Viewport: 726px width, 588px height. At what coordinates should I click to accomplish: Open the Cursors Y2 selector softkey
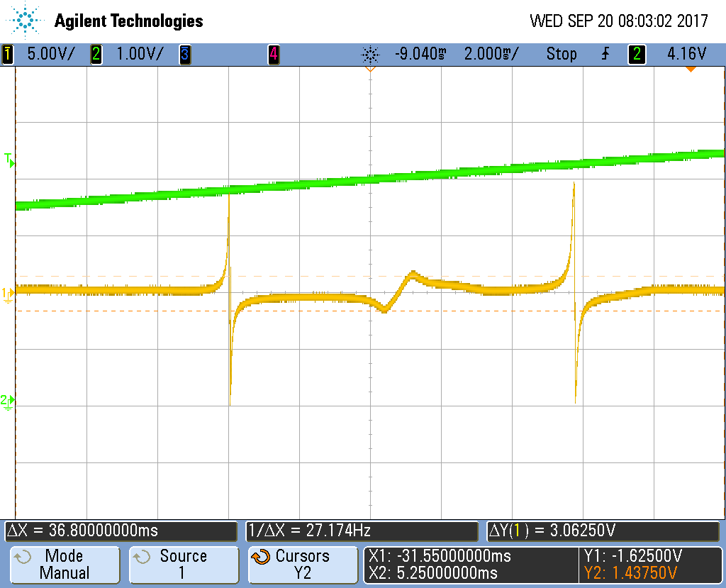pos(302,565)
